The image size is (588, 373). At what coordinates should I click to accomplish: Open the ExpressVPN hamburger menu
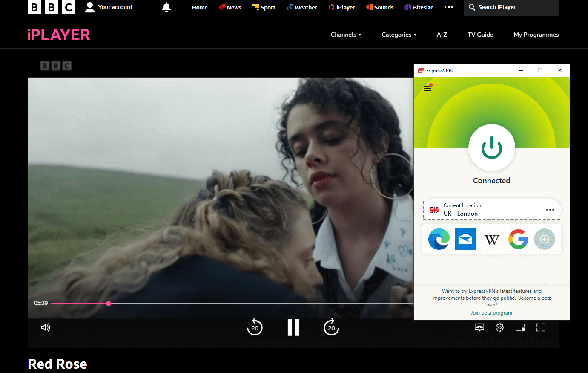click(x=427, y=88)
